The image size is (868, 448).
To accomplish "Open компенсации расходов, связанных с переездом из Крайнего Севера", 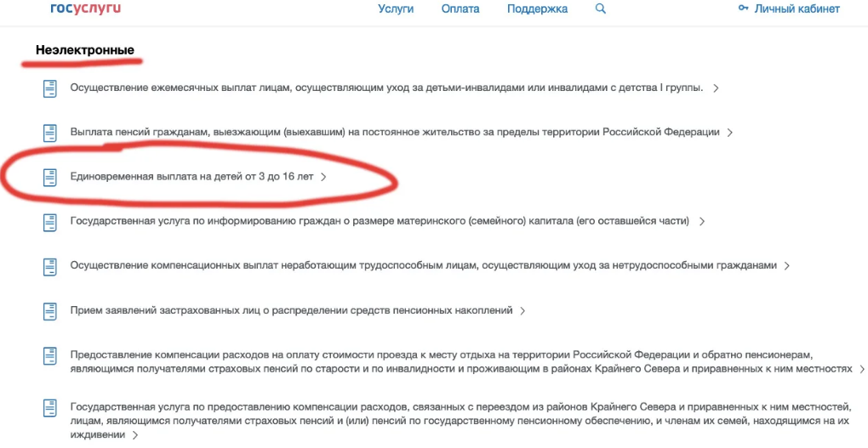I will 460,421.
